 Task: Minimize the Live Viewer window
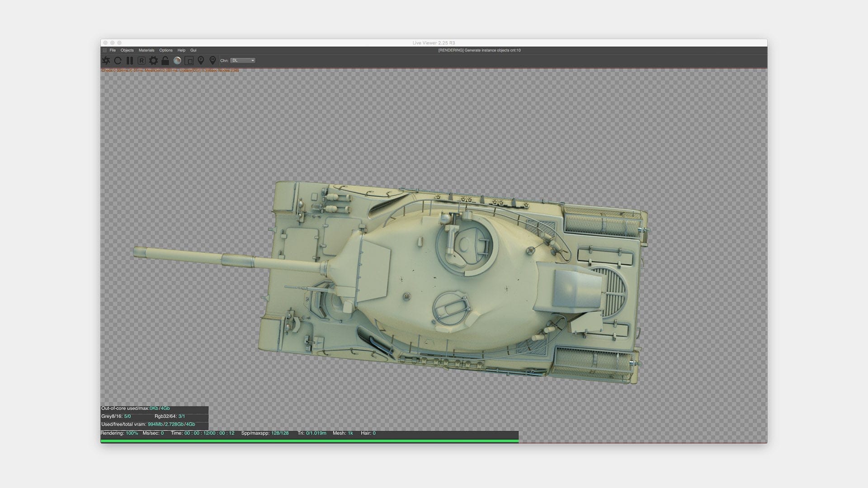click(x=113, y=43)
